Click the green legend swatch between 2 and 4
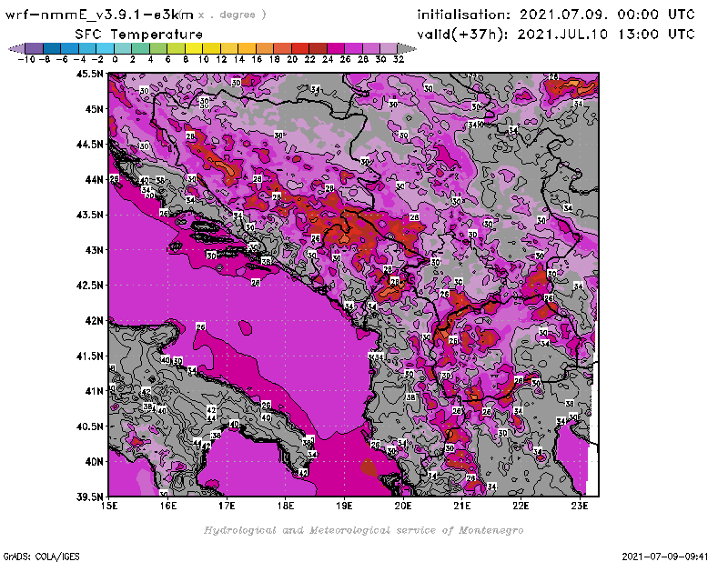This screenshot has width=728, height=562. (x=140, y=48)
